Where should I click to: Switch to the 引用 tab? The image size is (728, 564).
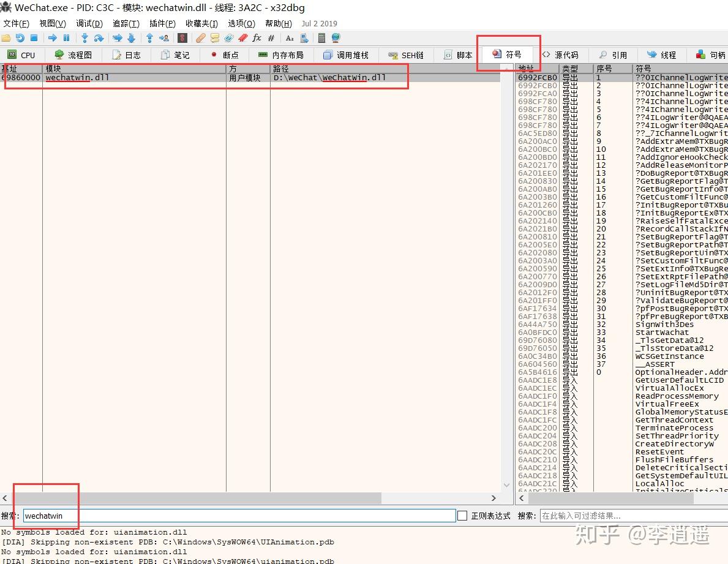tap(613, 55)
